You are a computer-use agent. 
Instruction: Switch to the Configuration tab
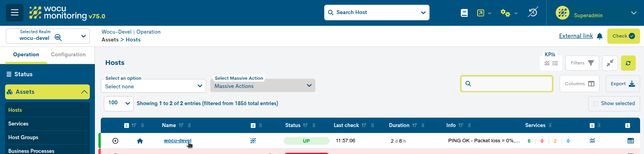(68, 54)
